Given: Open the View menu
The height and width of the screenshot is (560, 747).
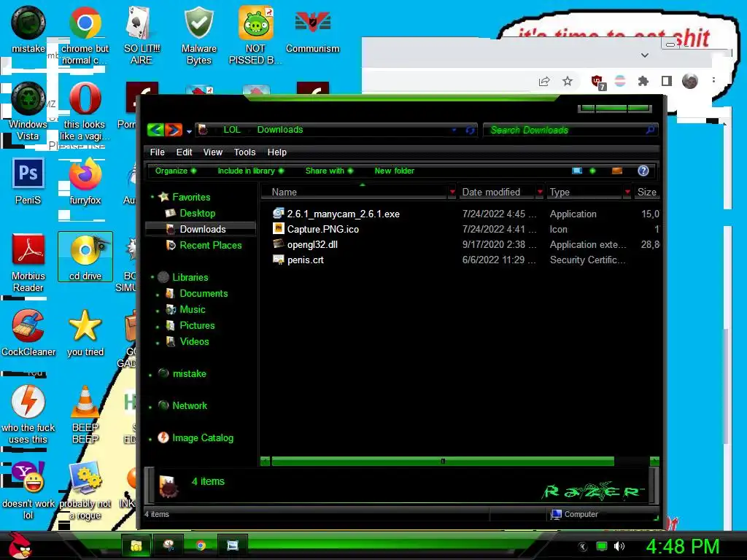Looking at the screenshot, I should pyautogui.click(x=212, y=152).
